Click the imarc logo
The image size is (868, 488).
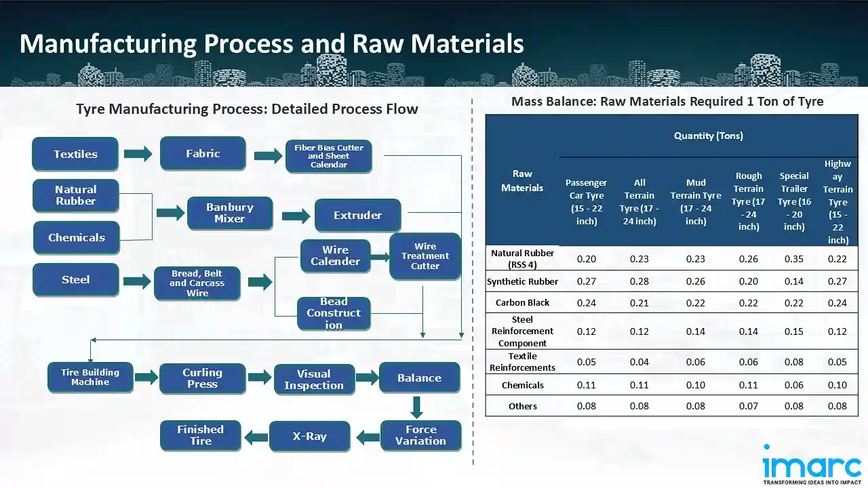[x=812, y=464]
